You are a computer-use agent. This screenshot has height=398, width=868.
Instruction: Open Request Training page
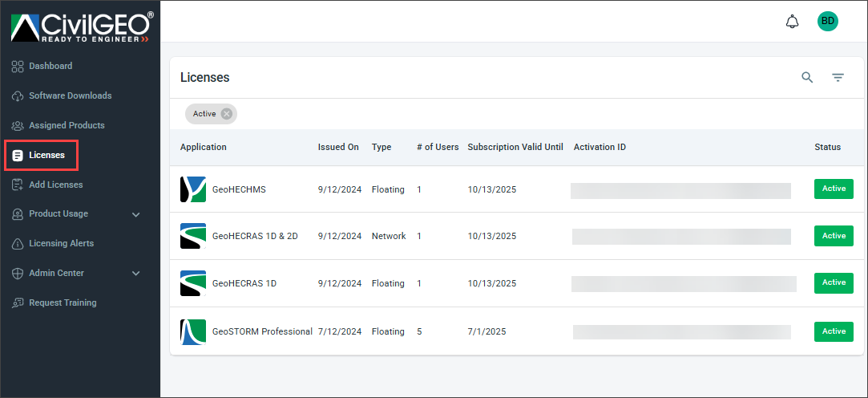63,303
